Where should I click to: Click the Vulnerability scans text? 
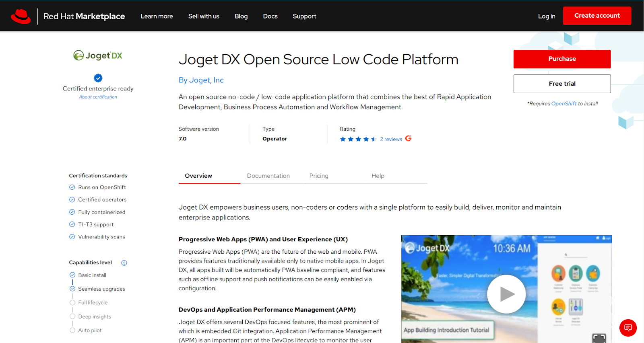tap(101, 237)
